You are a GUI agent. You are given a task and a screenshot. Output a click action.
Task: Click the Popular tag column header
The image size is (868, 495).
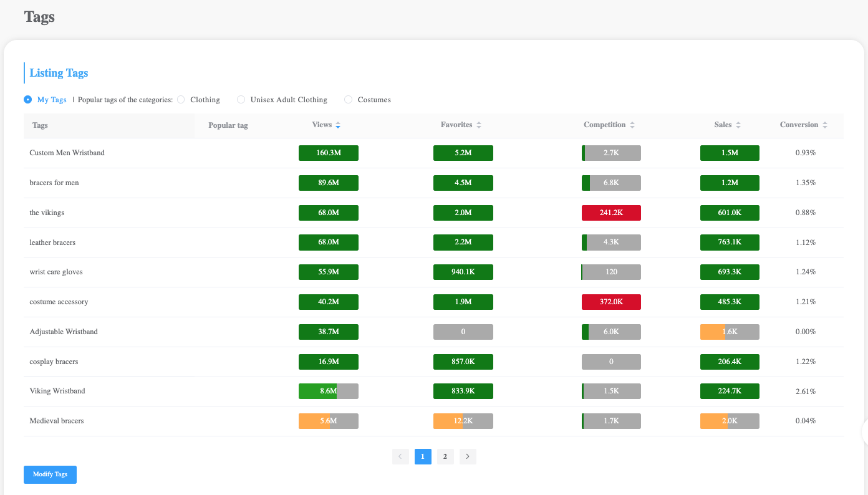tap(228, 125)
